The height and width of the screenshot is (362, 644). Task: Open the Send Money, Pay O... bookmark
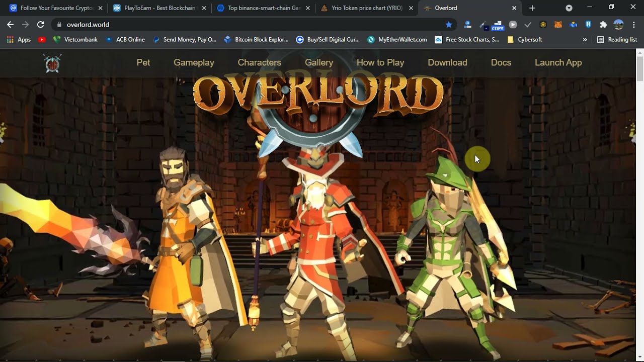click(x=185, y=39)
